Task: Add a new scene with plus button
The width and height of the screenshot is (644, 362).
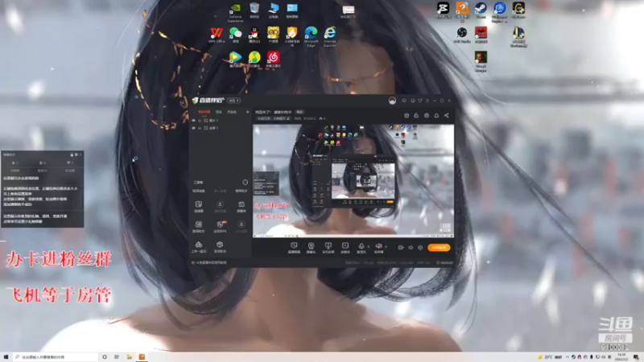Action: pos(247,112)
